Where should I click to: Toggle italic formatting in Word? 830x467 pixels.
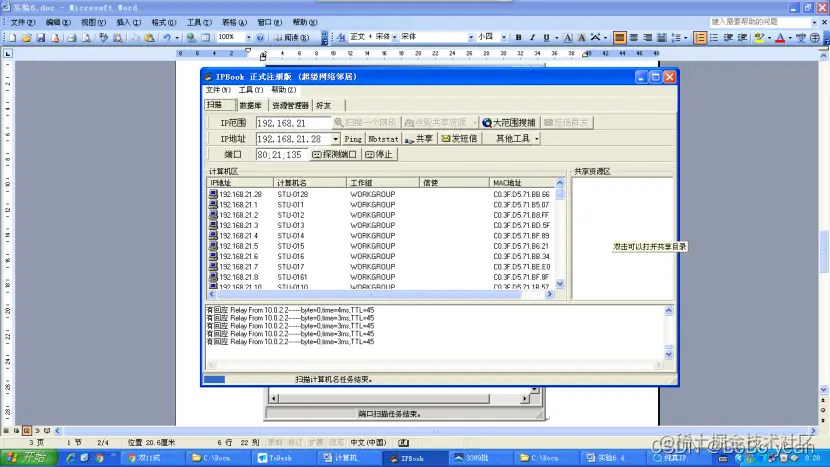tap(532, 37)
